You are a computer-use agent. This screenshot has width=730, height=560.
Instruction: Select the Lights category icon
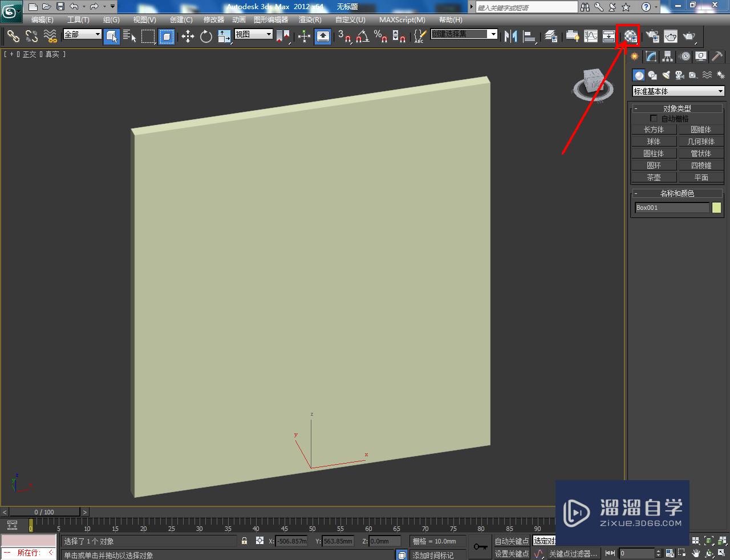[666, 75]
